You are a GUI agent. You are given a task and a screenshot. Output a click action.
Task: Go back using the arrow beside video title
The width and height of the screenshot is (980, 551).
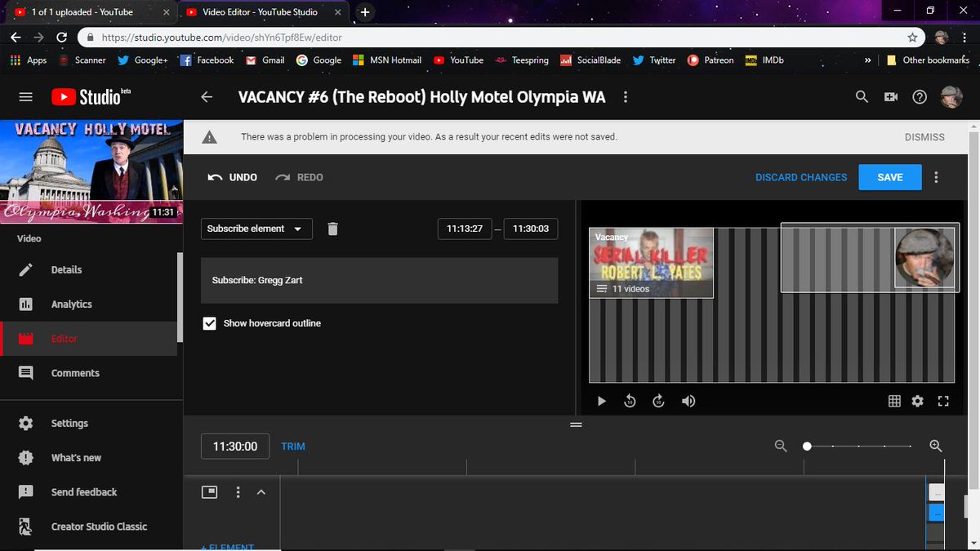point(207,96)
